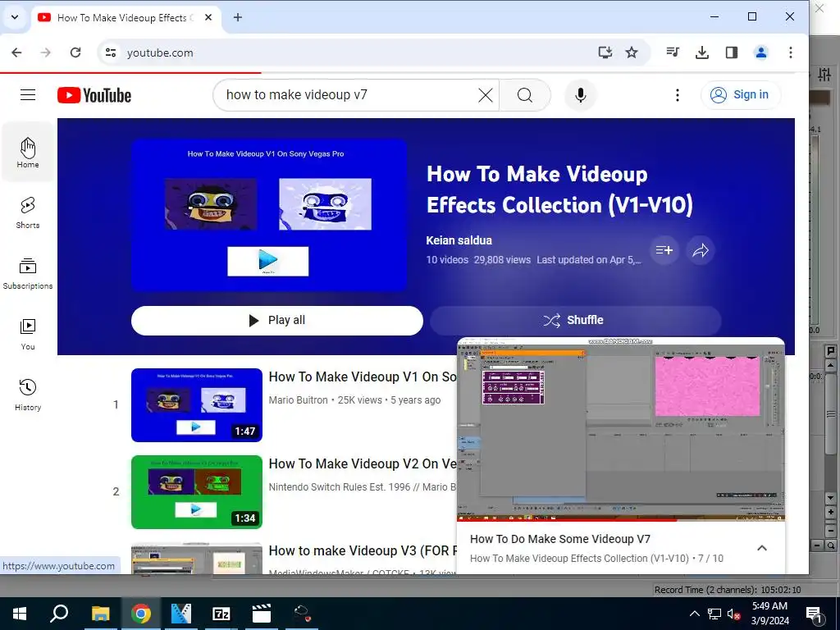Click title How To Make Videoup V2
The image size is (840, 630).
tap(363, 463)
